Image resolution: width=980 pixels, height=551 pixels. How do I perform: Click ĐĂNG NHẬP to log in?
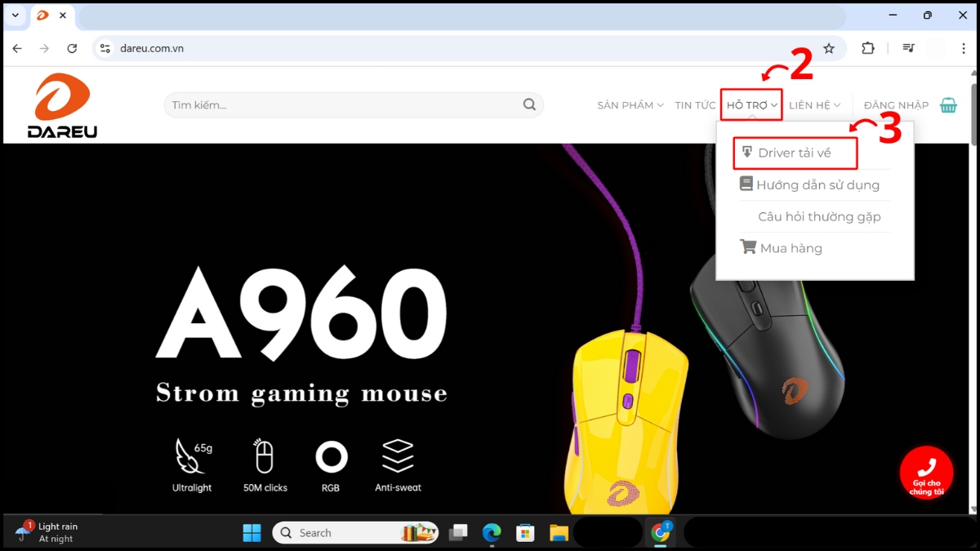[896, 105]
